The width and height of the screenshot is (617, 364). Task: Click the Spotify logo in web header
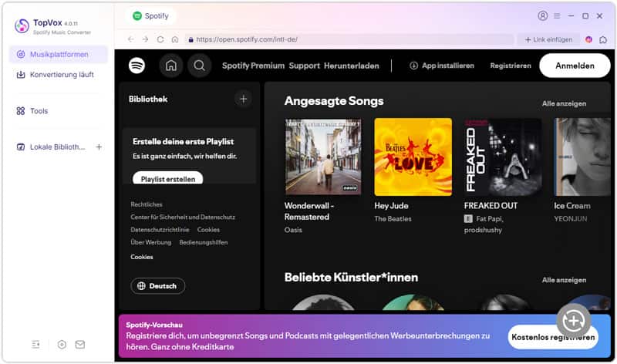137,66
